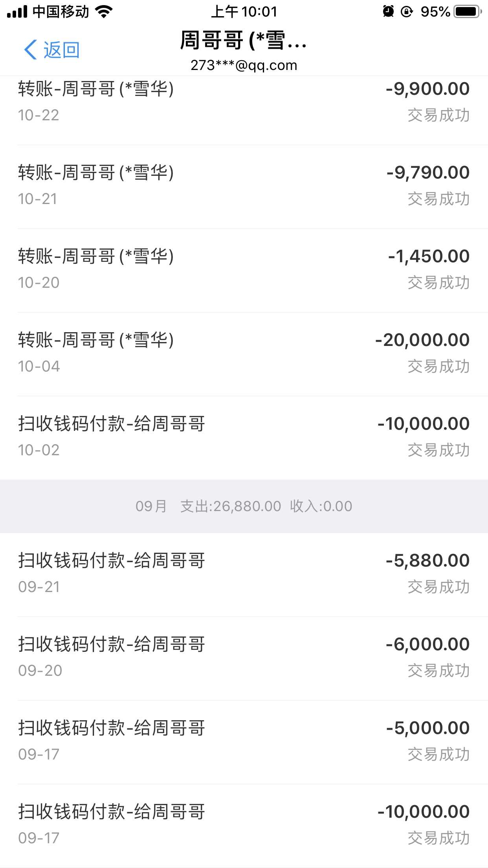Screen dimensions: 488x868
Task: Tap the 273***@qq.com account subtitle
Action: (244, 65)
